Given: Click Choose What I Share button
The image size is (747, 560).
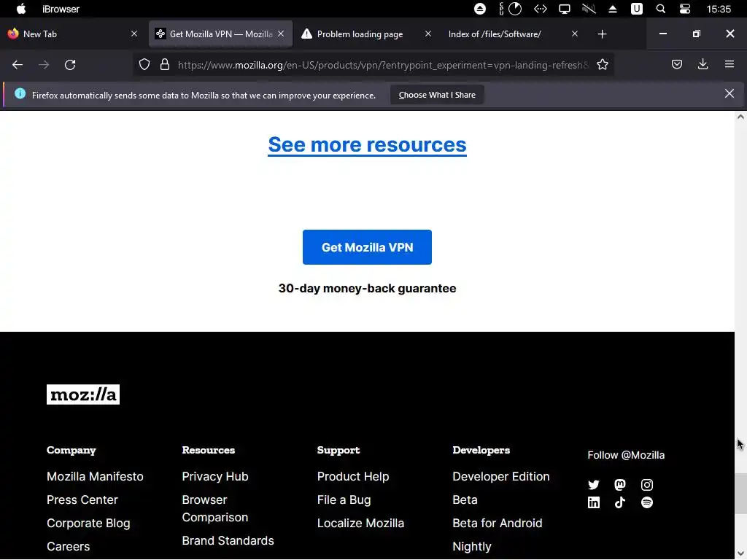Looking at the screenshot, I should [437, 95].
